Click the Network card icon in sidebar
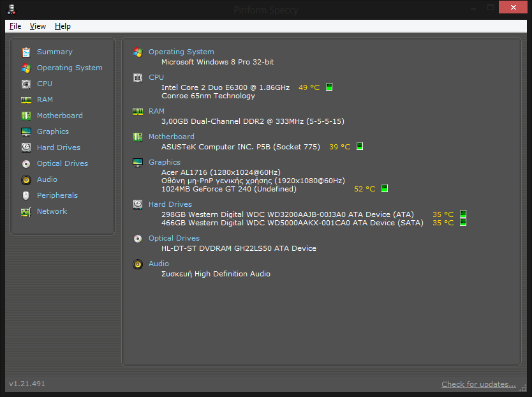The image size is (532, 397). pyautogui.click(x=26, y=211)
